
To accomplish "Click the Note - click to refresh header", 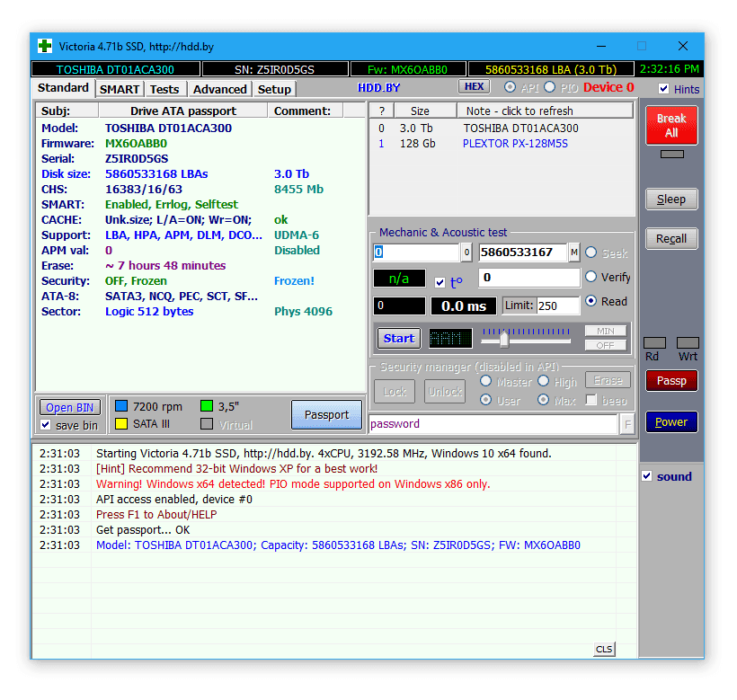I will coord(545,111).
